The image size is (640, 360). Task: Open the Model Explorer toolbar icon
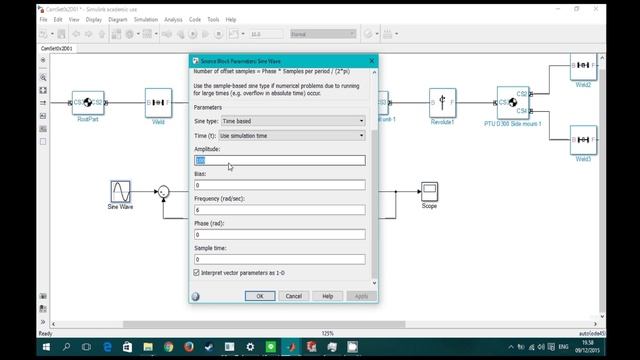[147, 34]
